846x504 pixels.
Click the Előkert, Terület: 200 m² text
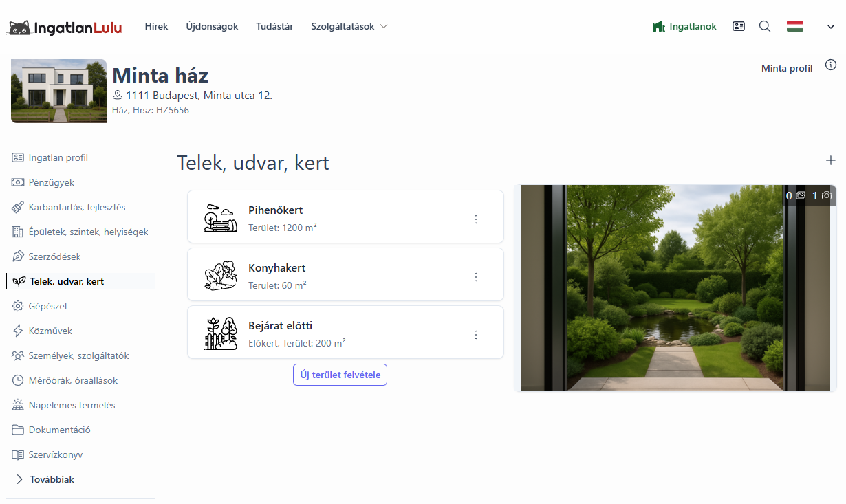click(297, 342)
